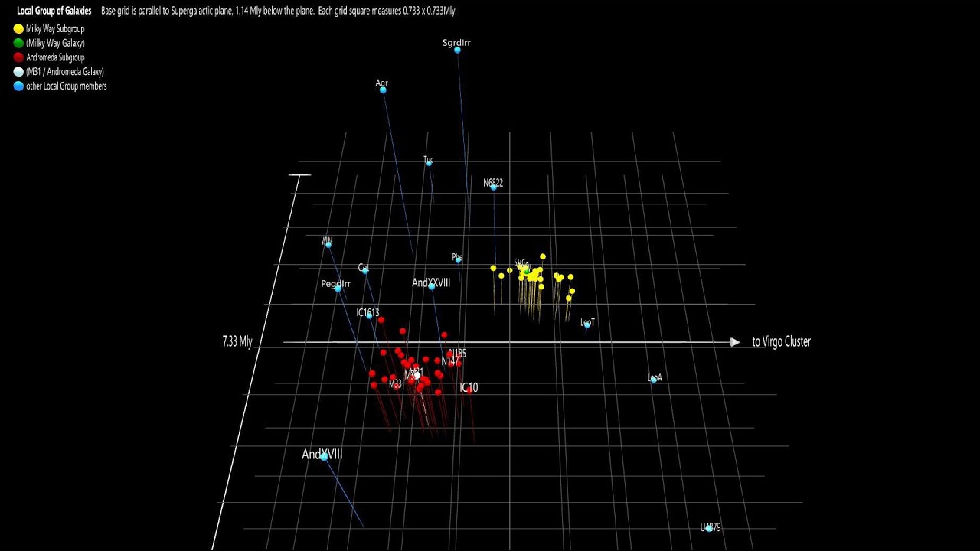Viewport: 980px width, 551px height.
Task: Pick the IC10 galaxy point
Action: (x=469, y=390)
